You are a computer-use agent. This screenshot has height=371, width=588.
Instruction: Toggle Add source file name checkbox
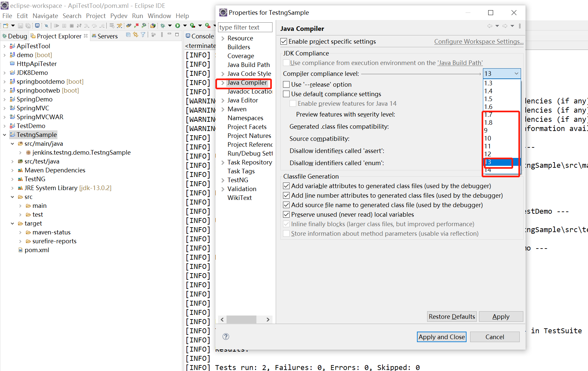click(286, 205)
